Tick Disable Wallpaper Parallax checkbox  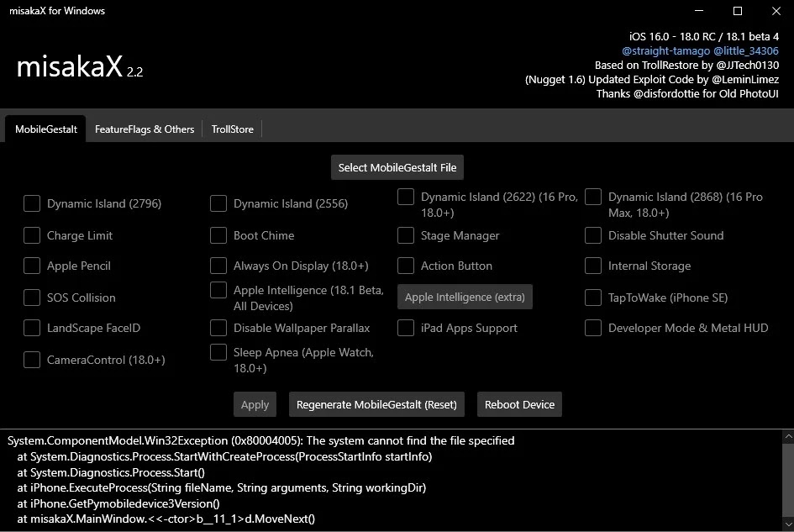[218, 329]
